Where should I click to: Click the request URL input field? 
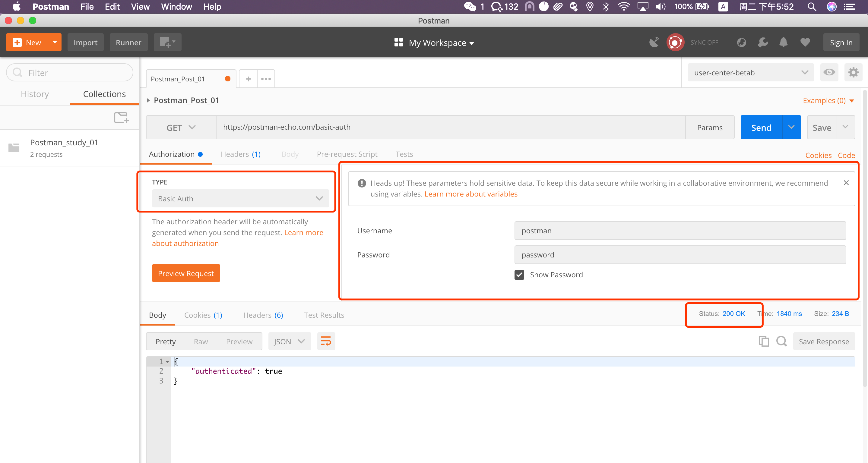(x=451, y=127)
